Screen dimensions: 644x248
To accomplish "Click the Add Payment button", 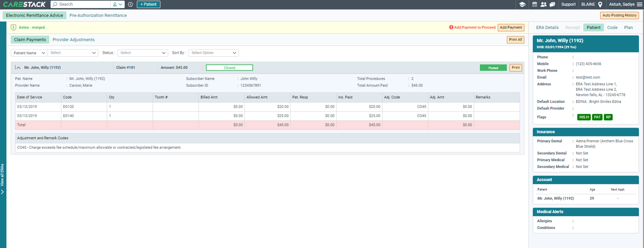I will [x=511, y=28].
